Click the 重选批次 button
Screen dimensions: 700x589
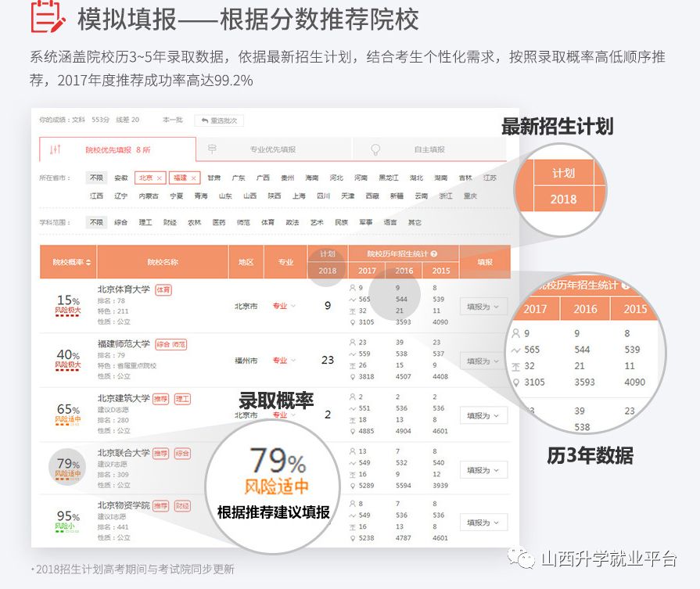(219, 120)
